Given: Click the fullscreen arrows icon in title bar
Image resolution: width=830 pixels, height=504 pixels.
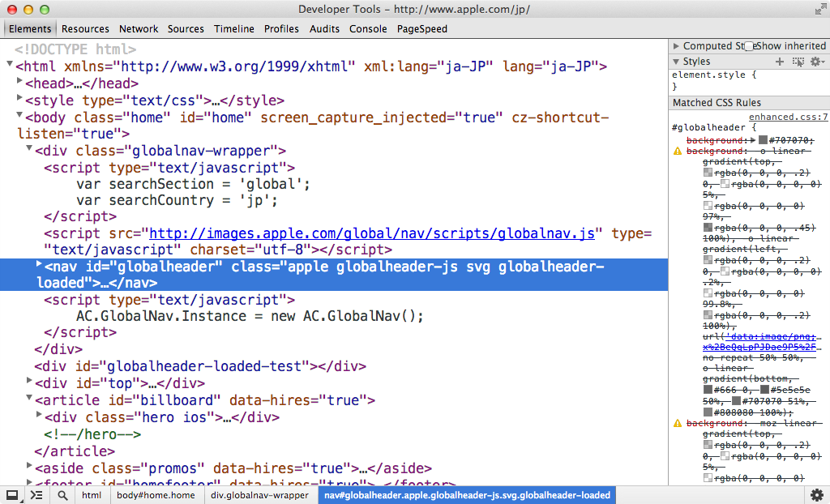Looking at the screenshot, I should coord(820,9).
